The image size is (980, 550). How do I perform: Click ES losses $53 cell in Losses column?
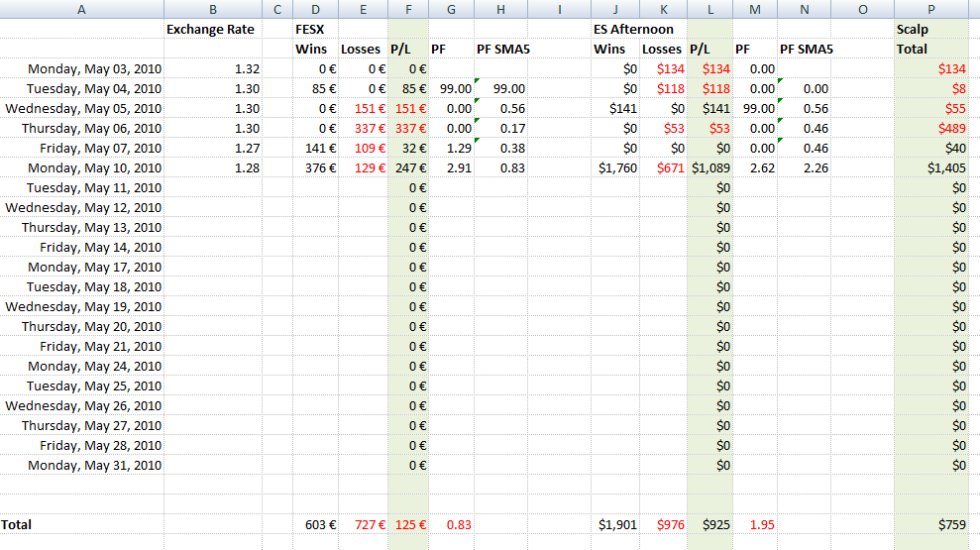click(x=663, y=128)
